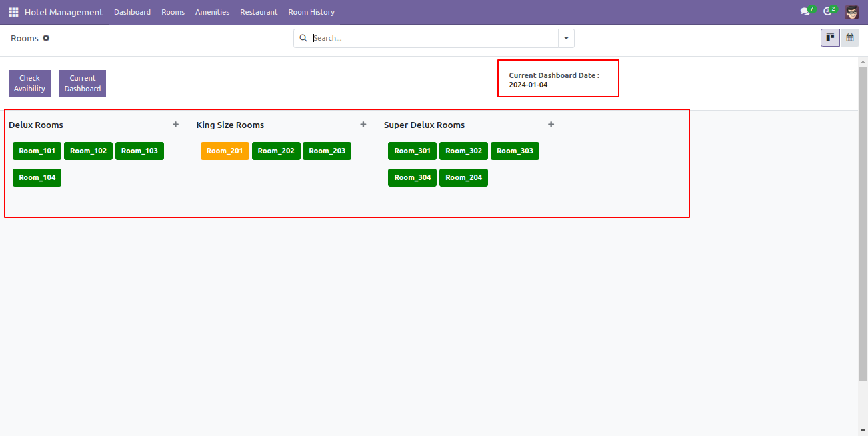
Task: Select Room_301
Action: (413, 151)
